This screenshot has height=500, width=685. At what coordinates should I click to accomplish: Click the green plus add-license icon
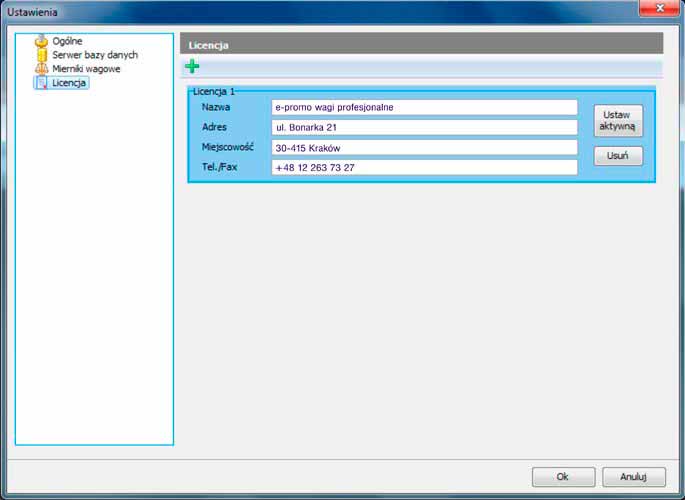pos(192,66)
